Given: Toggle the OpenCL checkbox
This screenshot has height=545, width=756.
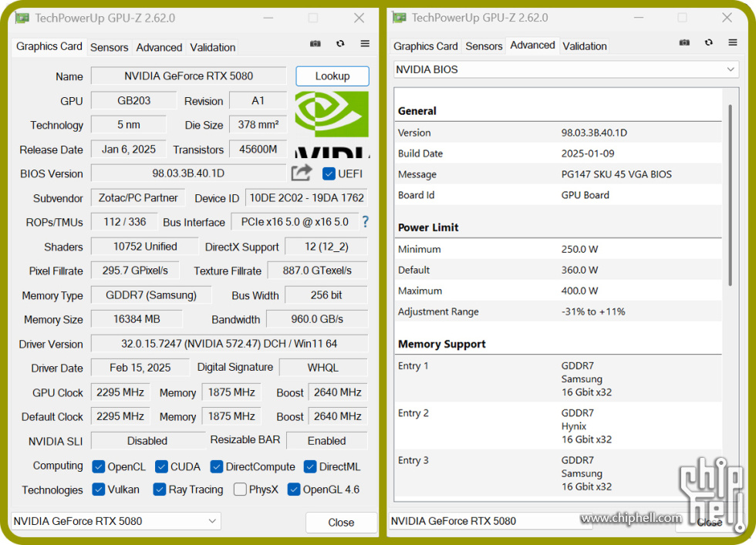Looking at the screenshot, I should (99, 466).
